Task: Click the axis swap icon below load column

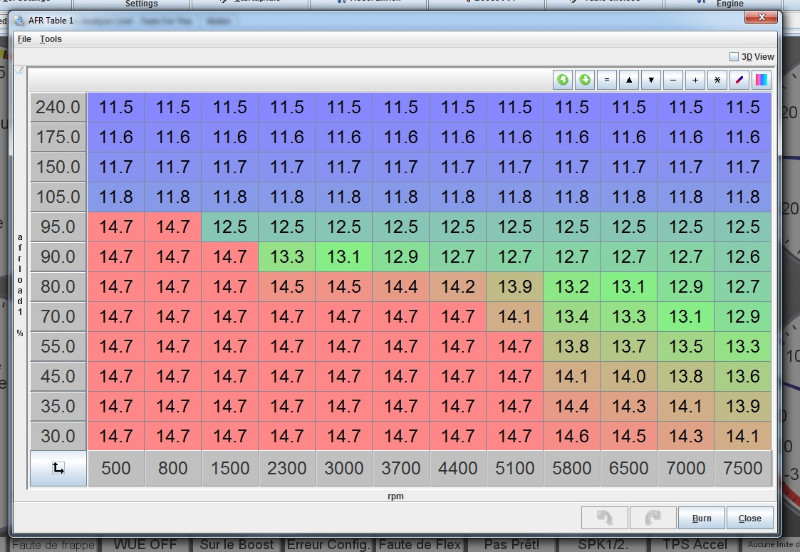Action: (58, 468)
